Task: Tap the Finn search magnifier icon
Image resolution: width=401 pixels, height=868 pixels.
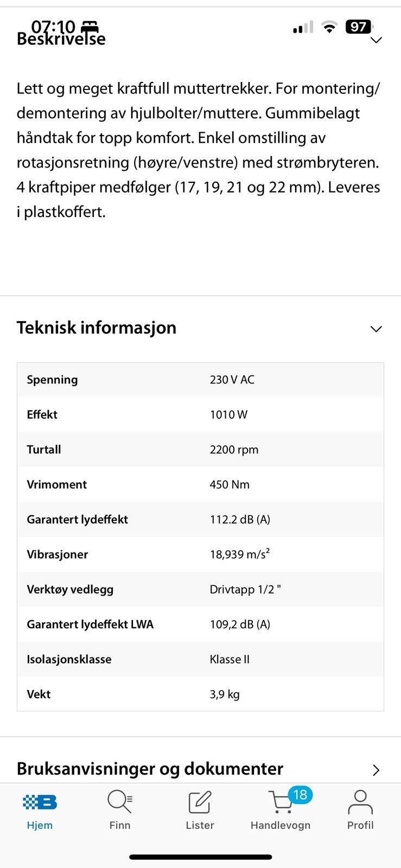Action: click(119, 802)
